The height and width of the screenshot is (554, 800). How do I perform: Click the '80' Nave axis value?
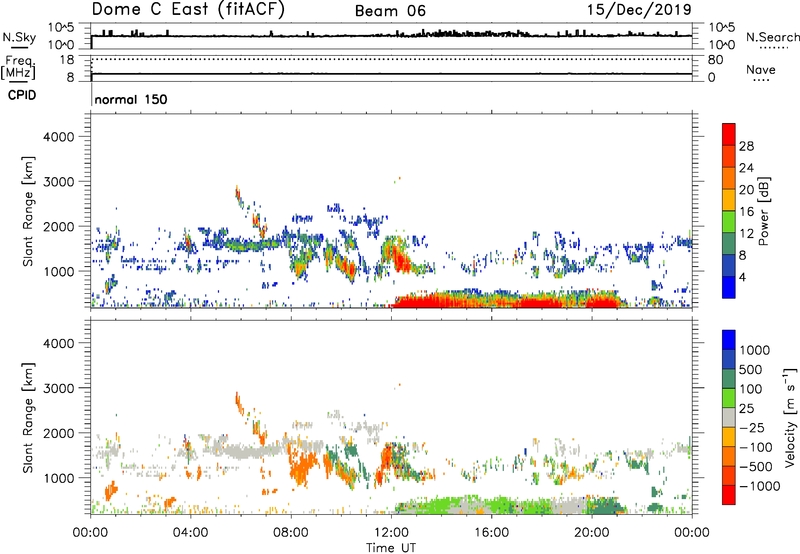tap(715, 60)
